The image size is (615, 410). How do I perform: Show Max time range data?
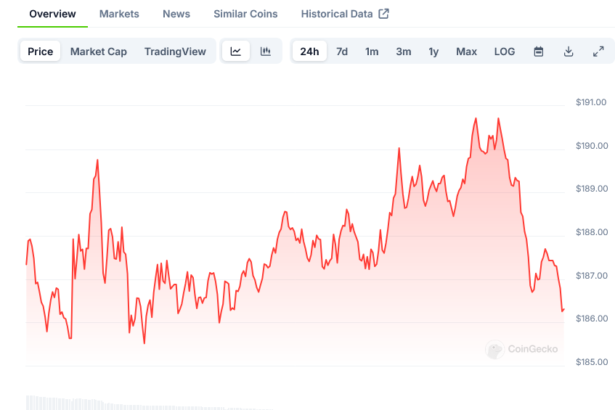[466, 51]
